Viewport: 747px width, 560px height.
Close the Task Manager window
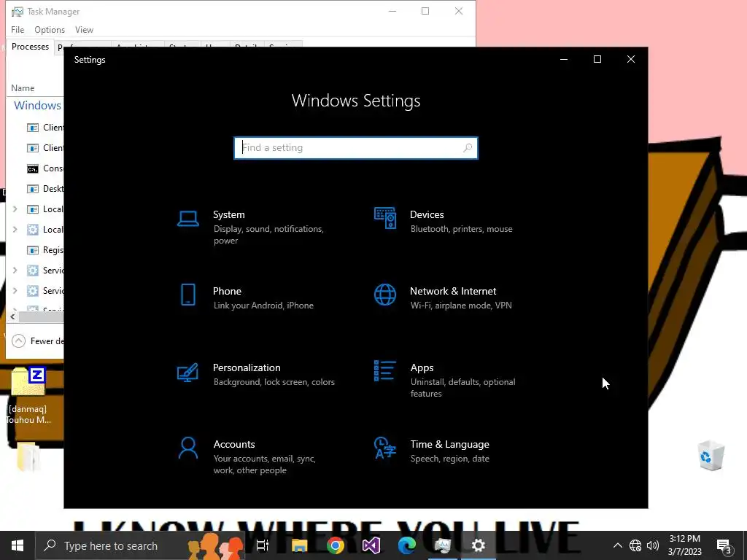point(459,11)
